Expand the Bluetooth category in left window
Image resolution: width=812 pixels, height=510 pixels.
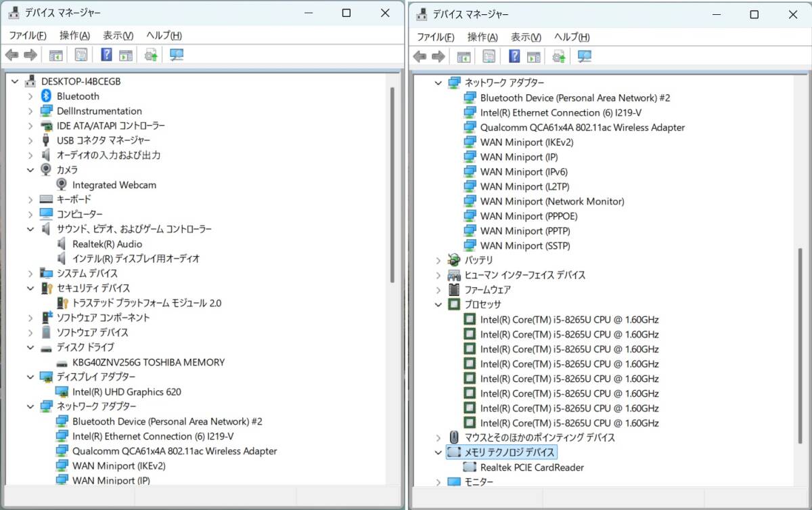30,96
